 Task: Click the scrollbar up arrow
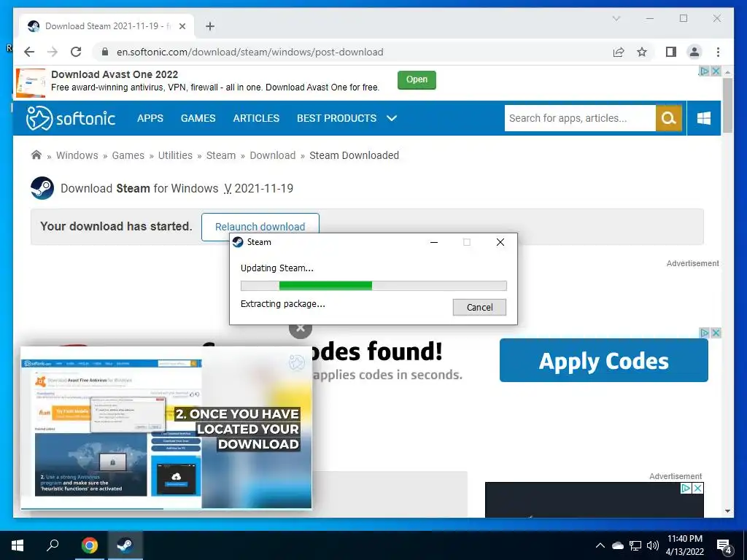coord(727,72)
